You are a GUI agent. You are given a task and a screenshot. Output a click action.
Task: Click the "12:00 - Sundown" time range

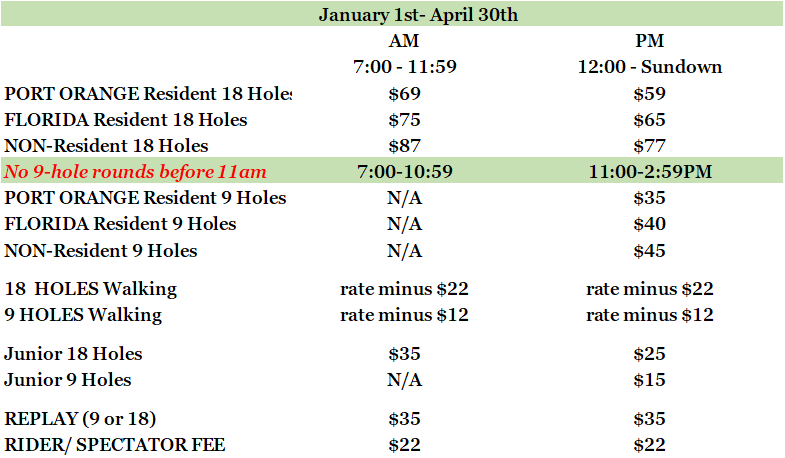tap(649, 68)
